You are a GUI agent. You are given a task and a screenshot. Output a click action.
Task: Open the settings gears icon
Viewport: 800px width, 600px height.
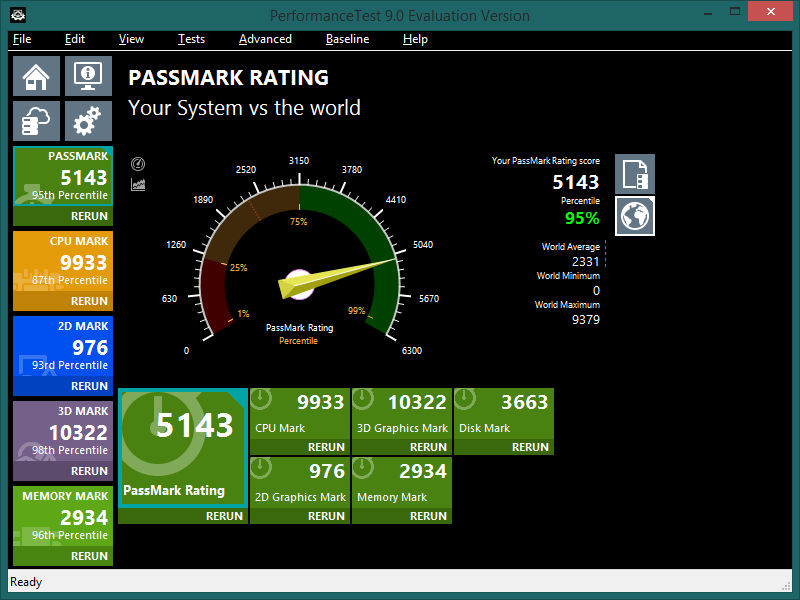click(x=88, y=121)
